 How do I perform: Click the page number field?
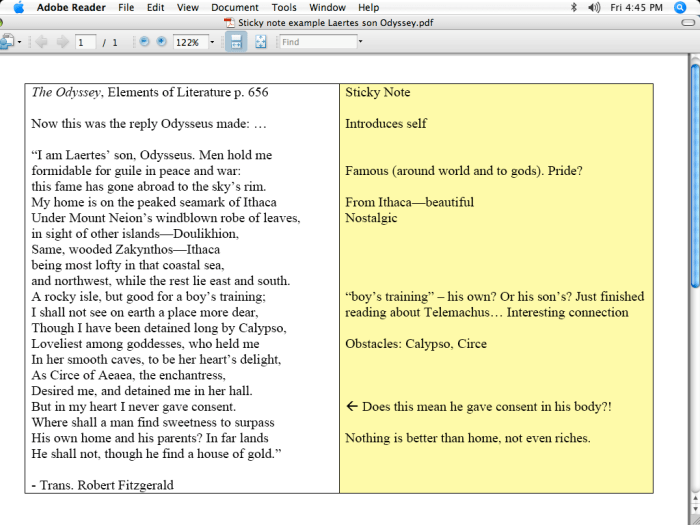coord(83,43)
